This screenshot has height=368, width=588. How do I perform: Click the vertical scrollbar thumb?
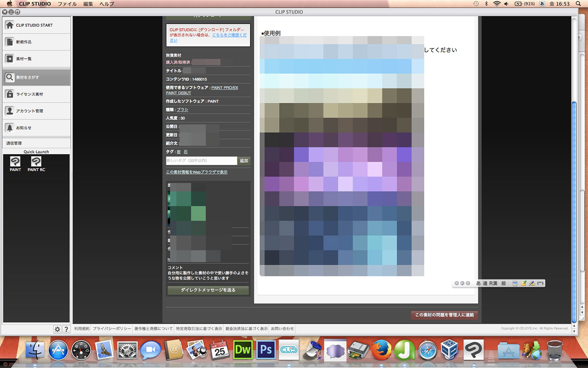click(x=574, y=208)
